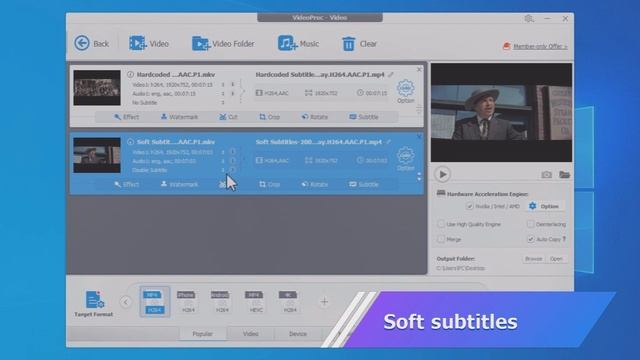Browse for the output folder
This screenshot has width=640, height=360.
click(533, 259)
